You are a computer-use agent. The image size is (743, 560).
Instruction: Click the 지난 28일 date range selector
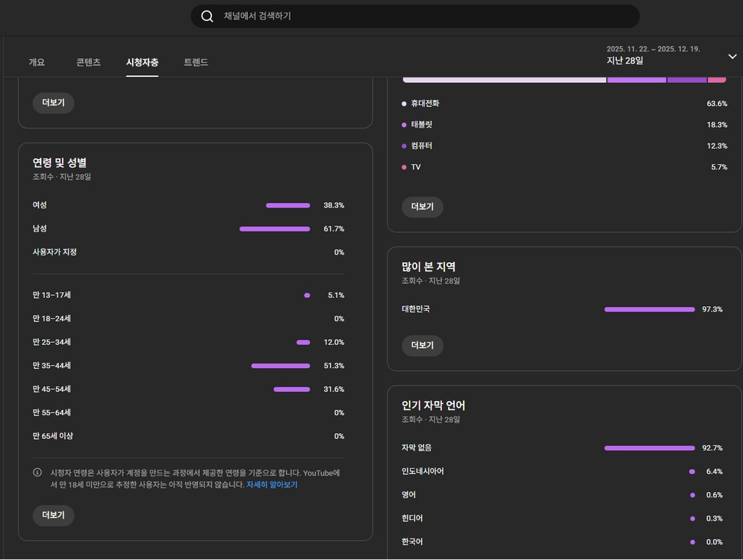tap(624, 60)
